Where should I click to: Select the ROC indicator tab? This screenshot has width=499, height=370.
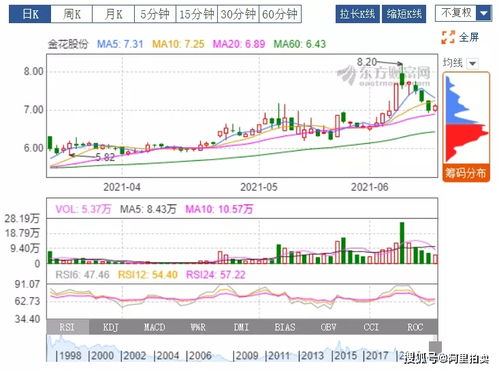[415, 327]
